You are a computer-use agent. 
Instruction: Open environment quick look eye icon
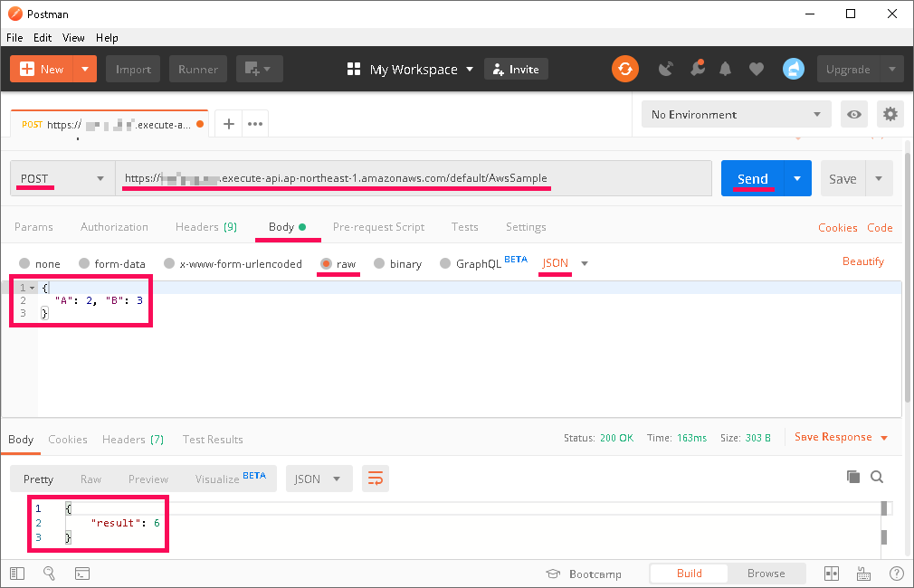(x=854, y=114)
